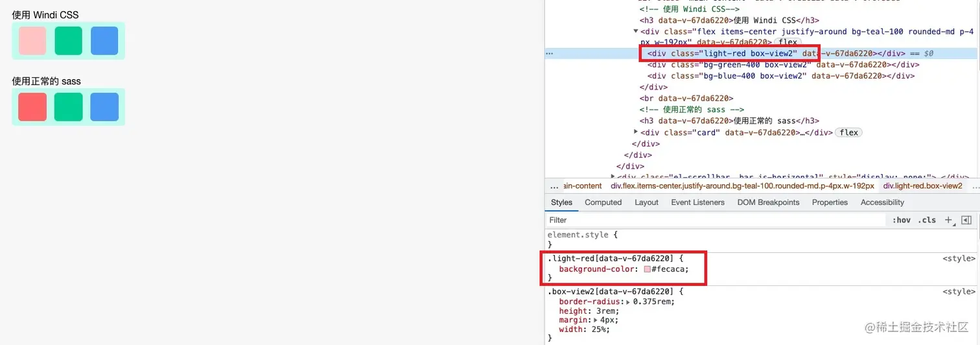
Task: Toggle the .cls element classes button
Action: click(927, 220)
